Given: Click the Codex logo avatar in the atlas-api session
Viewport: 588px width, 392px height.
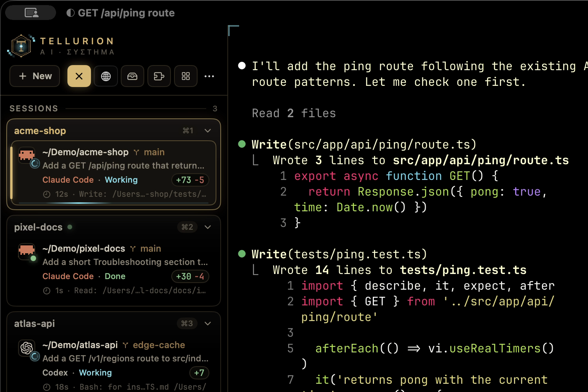Looking at the screenshot, I should point(27,348).
